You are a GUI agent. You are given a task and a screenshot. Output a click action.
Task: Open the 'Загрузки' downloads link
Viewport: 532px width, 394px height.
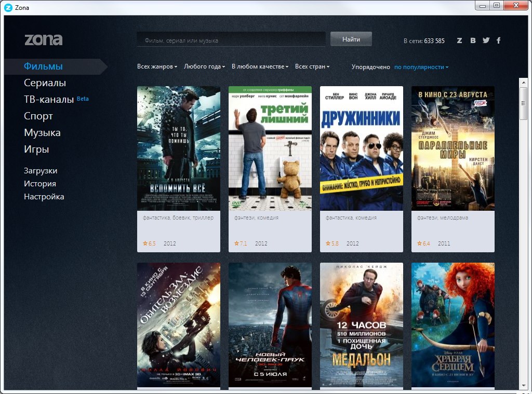point(41,171)
